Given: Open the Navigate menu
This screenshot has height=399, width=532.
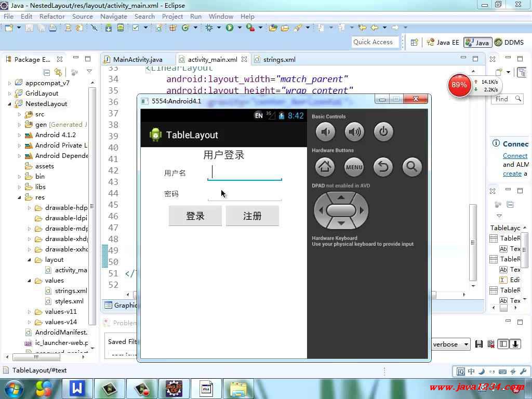Looking at the screenshot, I should pos(114,16).
